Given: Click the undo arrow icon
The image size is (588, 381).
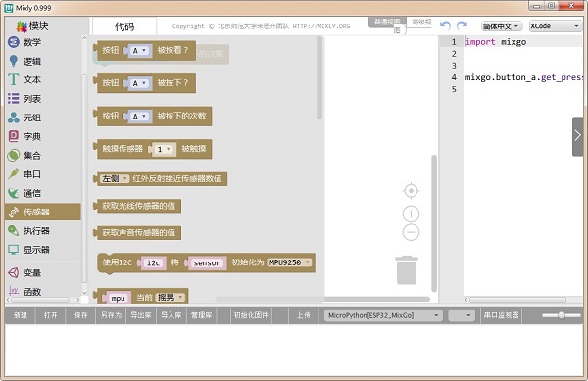Looking at the screenshot, I should pyautogui.click(x=445, y=25).
